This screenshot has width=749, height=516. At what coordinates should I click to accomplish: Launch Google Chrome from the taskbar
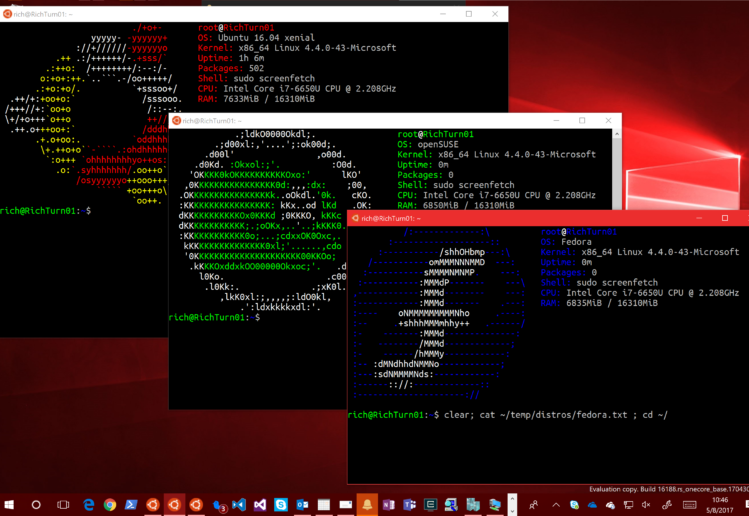point(110,505)
